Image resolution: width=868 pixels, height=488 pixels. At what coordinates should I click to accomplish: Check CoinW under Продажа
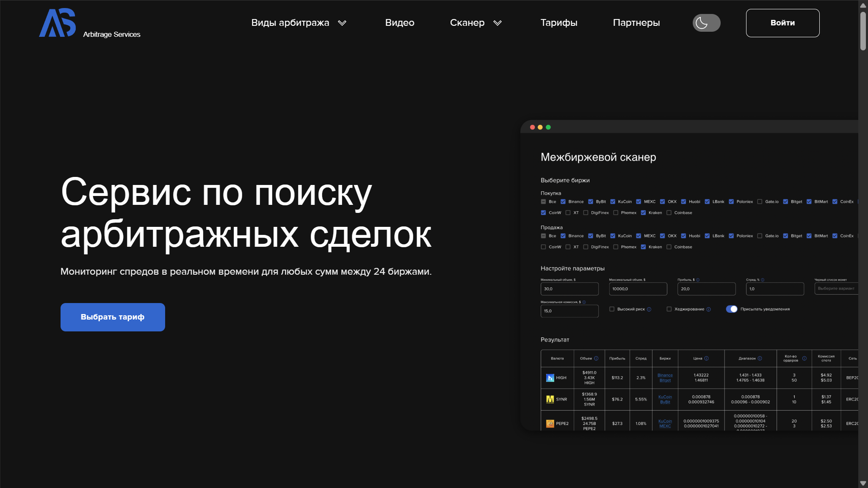click(x=543, y=247)
